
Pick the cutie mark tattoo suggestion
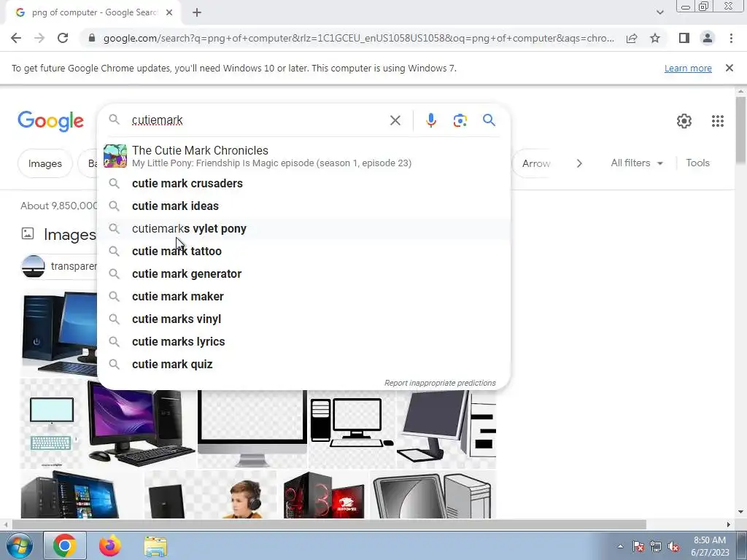[x=303, y=251]
